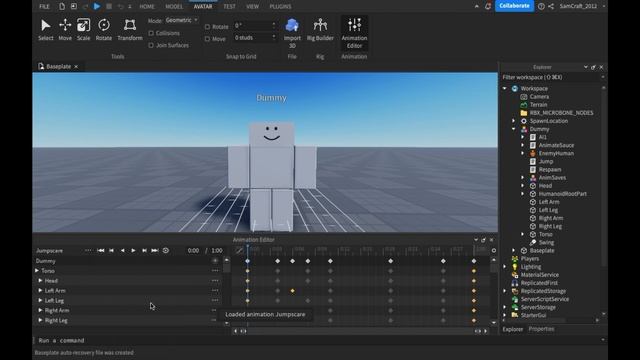
Task: Start playtest with blue Play button
Action: click(97, 6)
